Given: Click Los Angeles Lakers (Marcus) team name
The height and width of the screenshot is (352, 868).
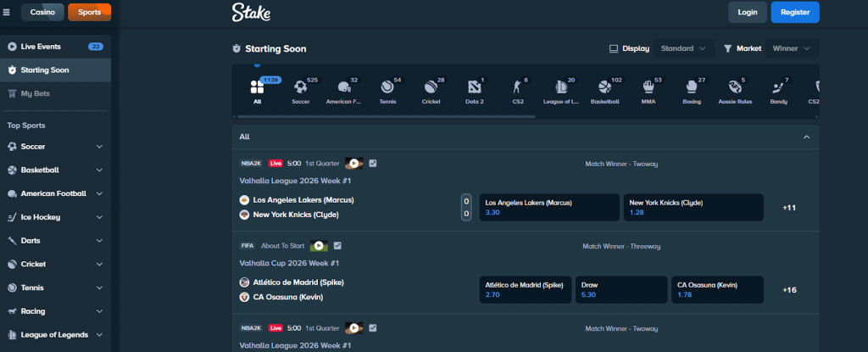Looking at the screenshot, I should [x=303, y=200].
